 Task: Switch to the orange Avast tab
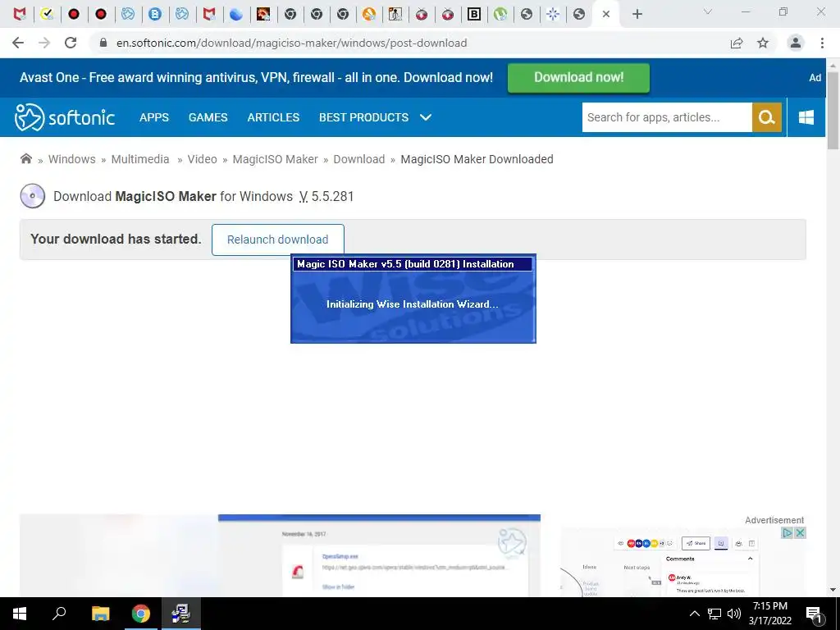(x=368, y=15)
